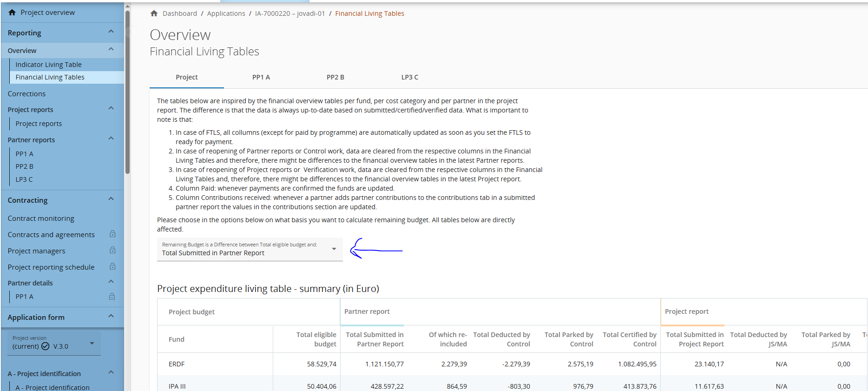Open Corrections in the sidebar
Image resolution: width=868 pixels, height=391 pixels.
(26, 94)
